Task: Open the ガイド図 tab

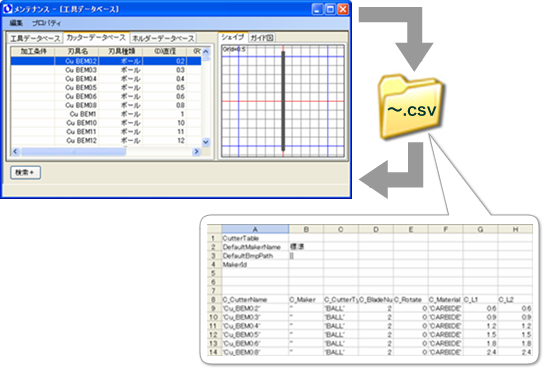Action: 262,38
